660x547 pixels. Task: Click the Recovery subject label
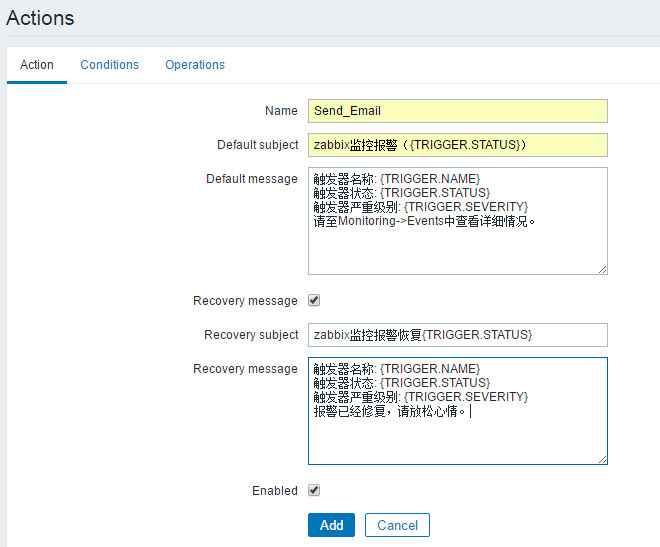click(251, 335)
